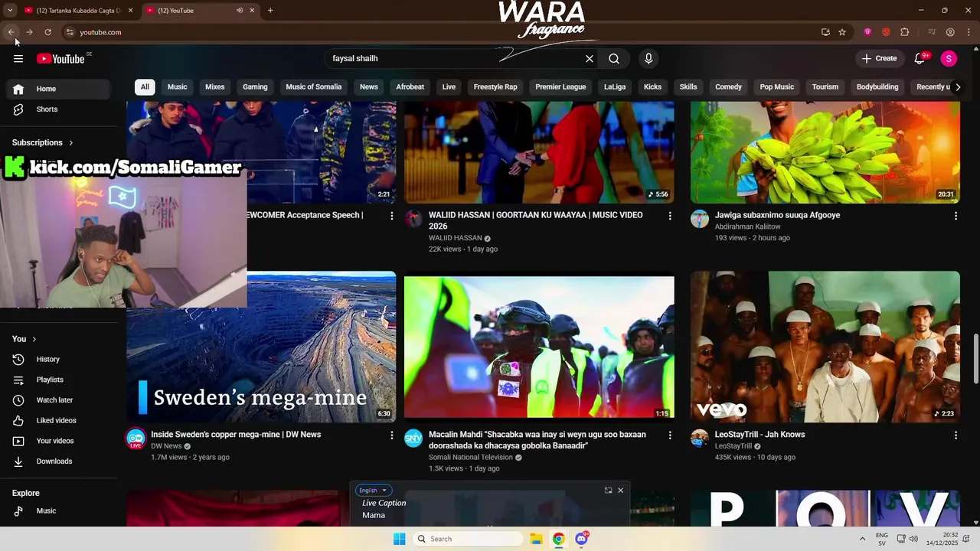Go back with the browser back arrow
The image size is (980, 551).
click(x=11, y=32)
